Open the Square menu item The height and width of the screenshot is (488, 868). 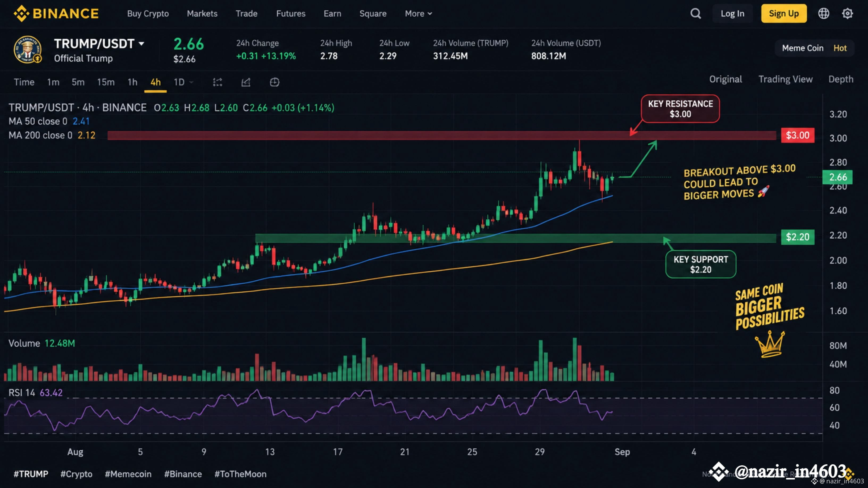373,14
